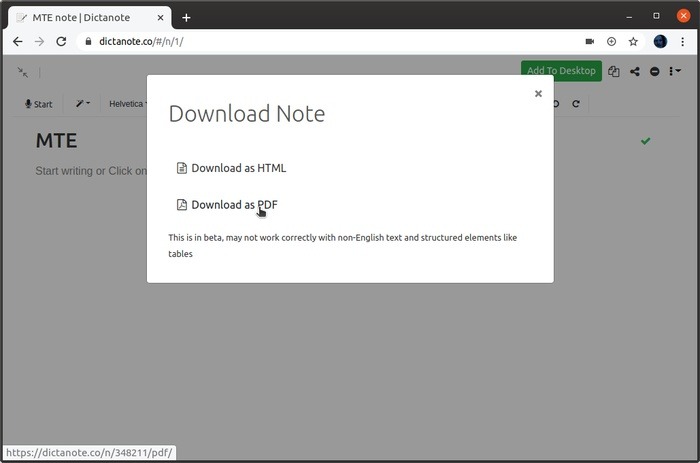Click the HTML file icon
Screen dimensions: 700x463
(x=182, y=168)
